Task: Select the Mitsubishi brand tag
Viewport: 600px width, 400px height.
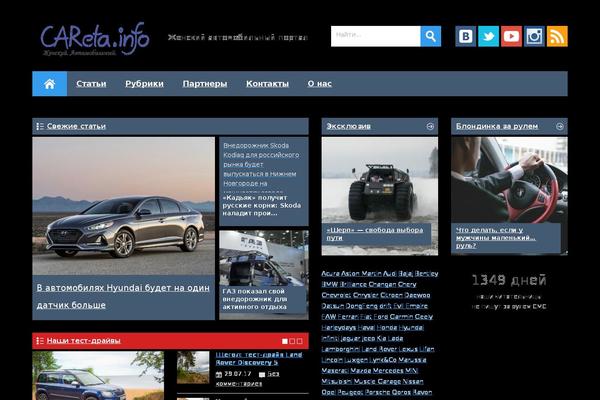Action: 336,381
